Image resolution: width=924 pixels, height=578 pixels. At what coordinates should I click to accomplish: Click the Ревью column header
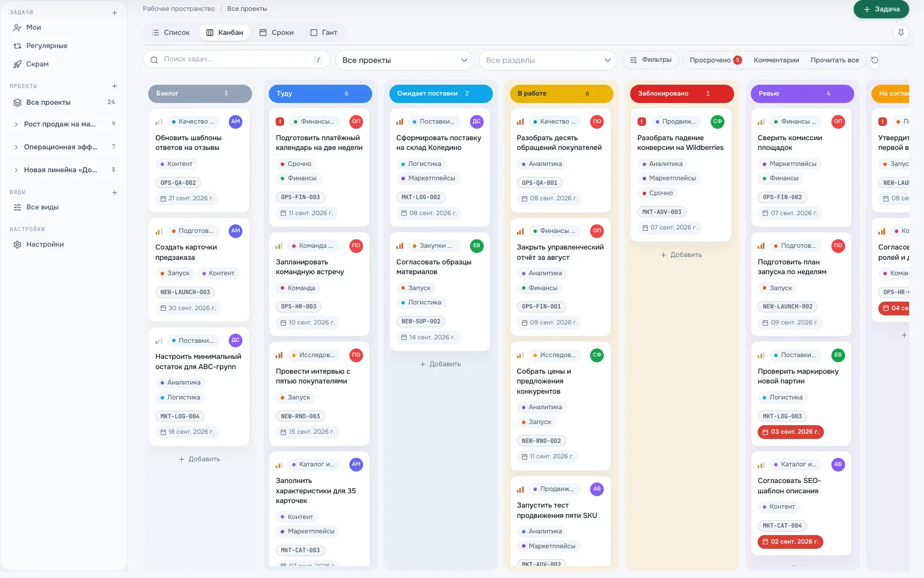point(802,93)
